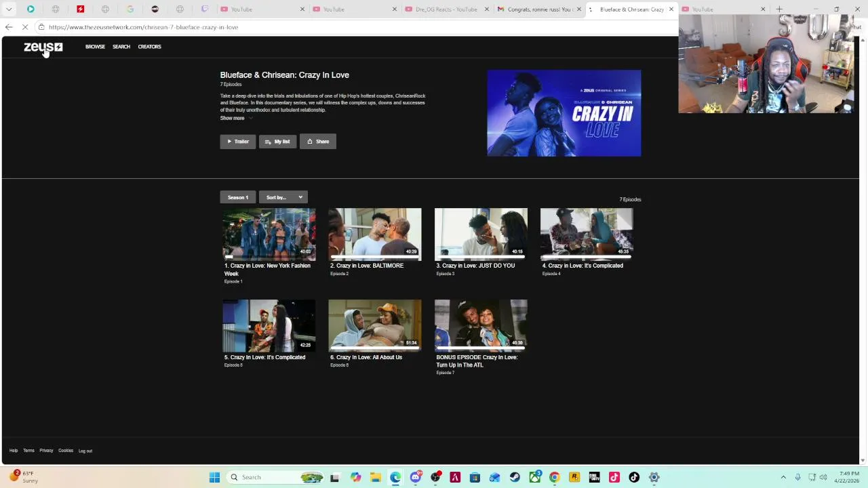Image resolution: width=868 pixels, height=488 pixels.
Task: Click the page vertical scrollbar
Action: (x=863, y=251)
